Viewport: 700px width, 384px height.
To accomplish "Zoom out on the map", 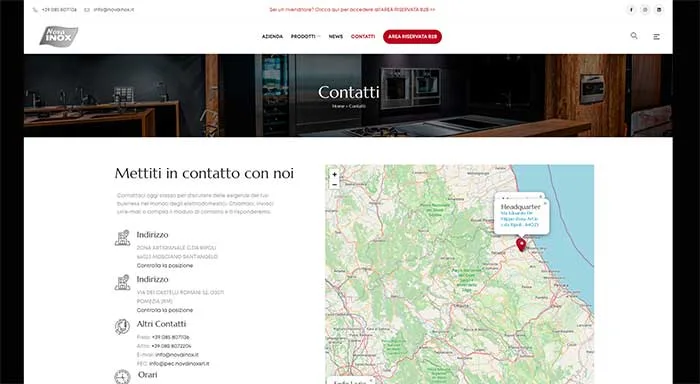I will point(334,184).
